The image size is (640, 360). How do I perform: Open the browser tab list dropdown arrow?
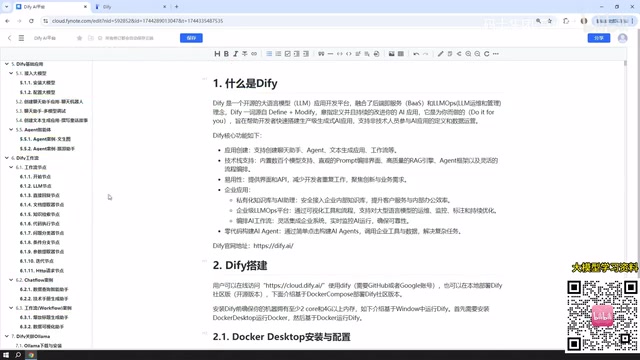pyautogui.click(x=6, y=7)
